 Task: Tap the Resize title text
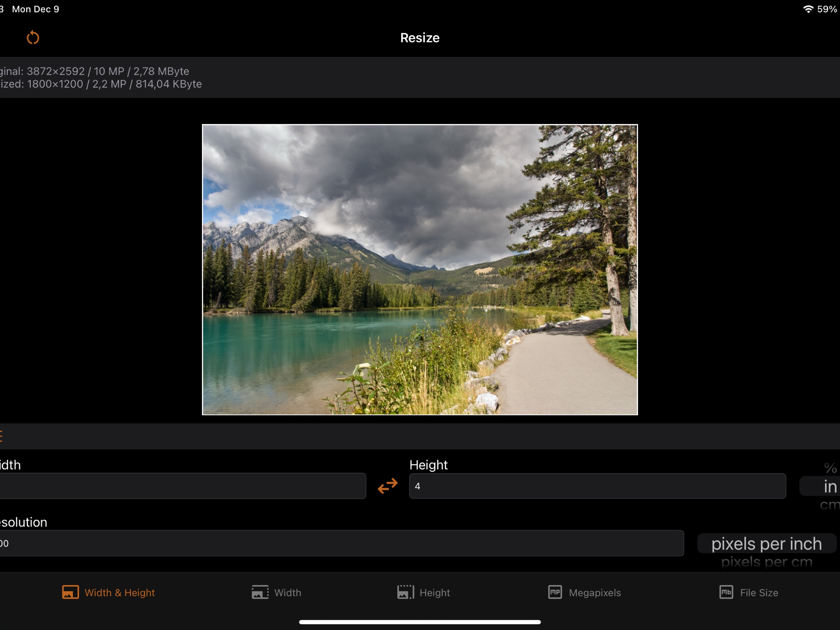tap(420, 38)
